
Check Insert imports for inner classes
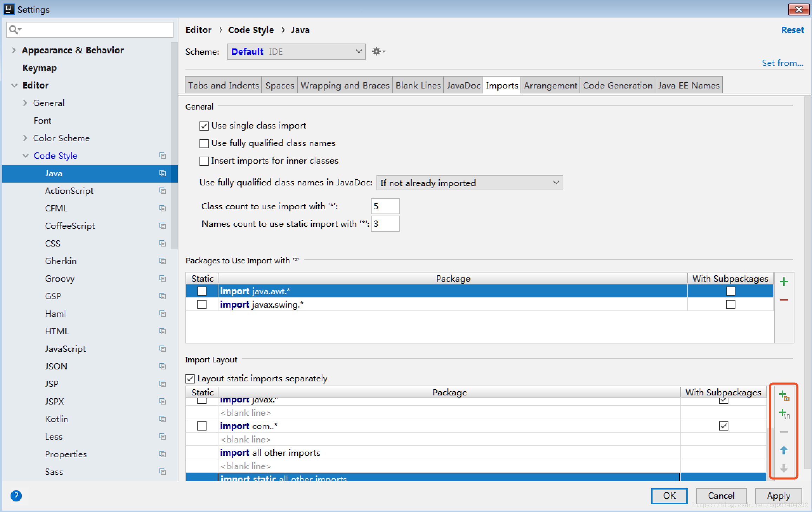coord(204,161)
